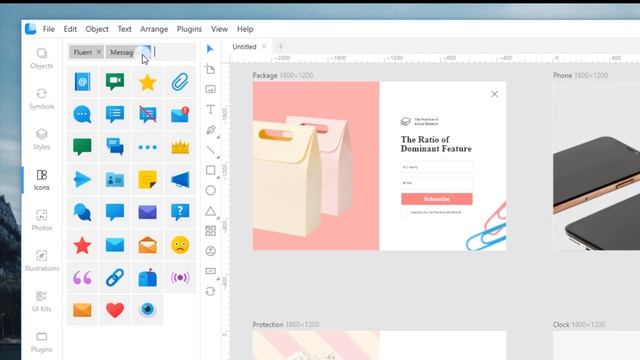Select the Ellipse tool
Image resolution: width=640 pixels, height=360 pixels.
pyautogui.click(x=210, y=190)
